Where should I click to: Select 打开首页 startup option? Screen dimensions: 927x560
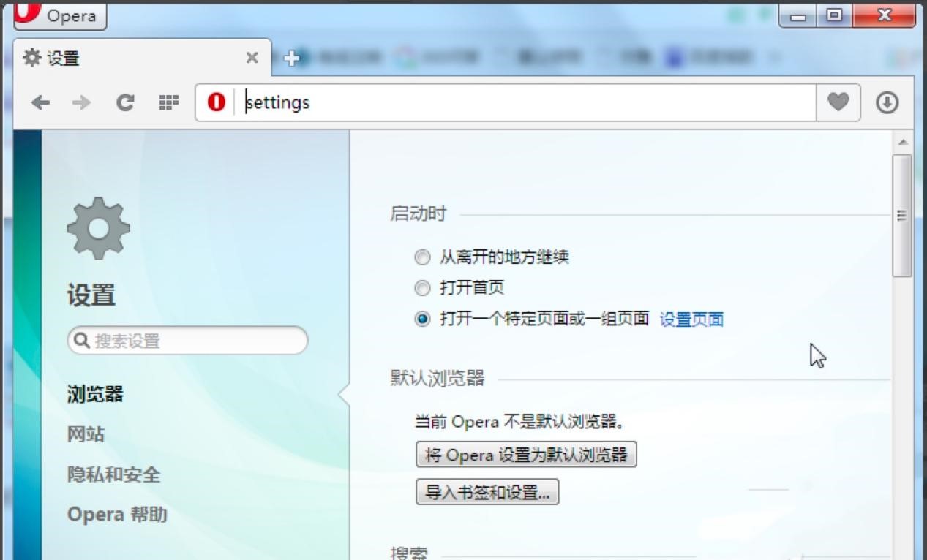pyautogui.click(x=422, y=287)
